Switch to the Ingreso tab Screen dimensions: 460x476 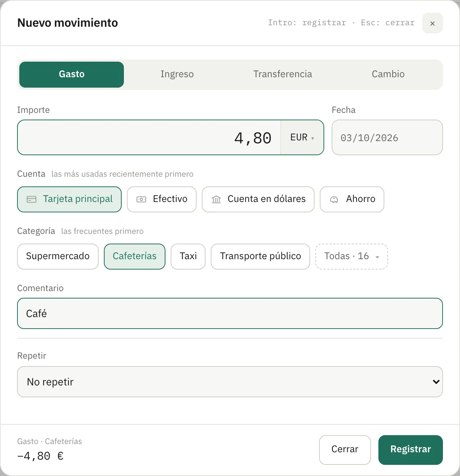pyautogui.click(x=177, y=75)
